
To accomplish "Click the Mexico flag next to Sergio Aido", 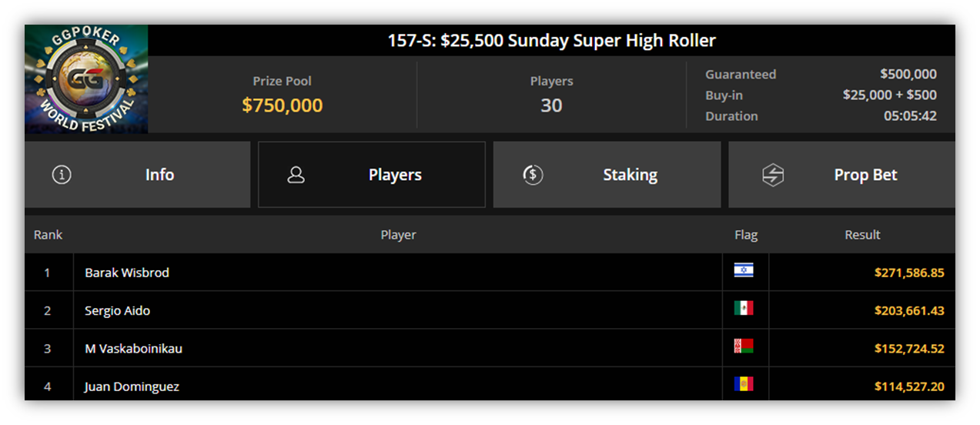I will (x=744, y=308).
